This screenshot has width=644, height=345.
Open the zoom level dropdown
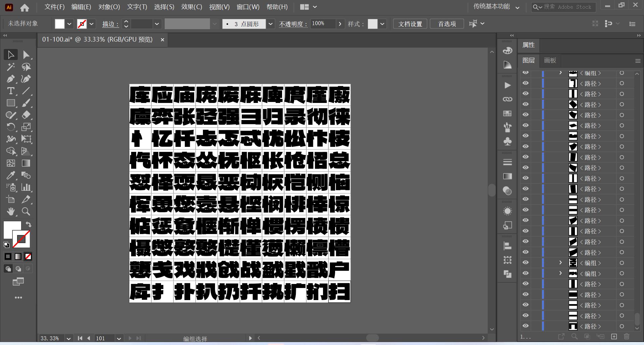tap(68, 338)
